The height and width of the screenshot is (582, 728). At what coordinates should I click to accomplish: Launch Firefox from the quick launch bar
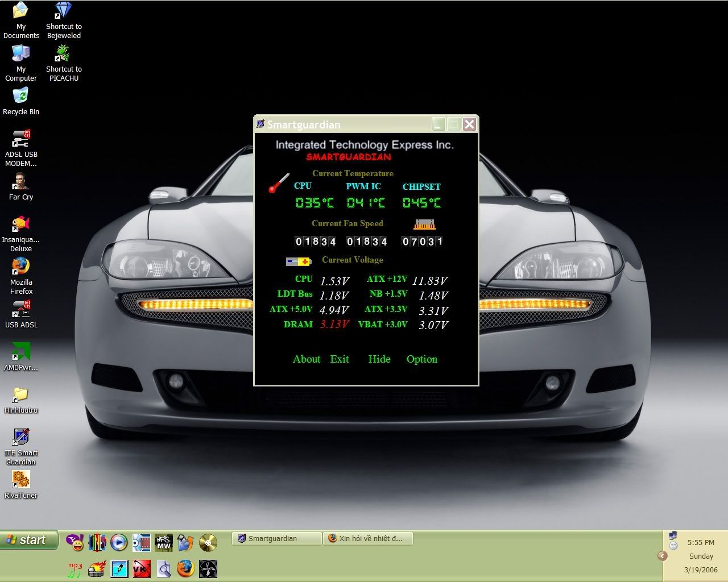185,569
